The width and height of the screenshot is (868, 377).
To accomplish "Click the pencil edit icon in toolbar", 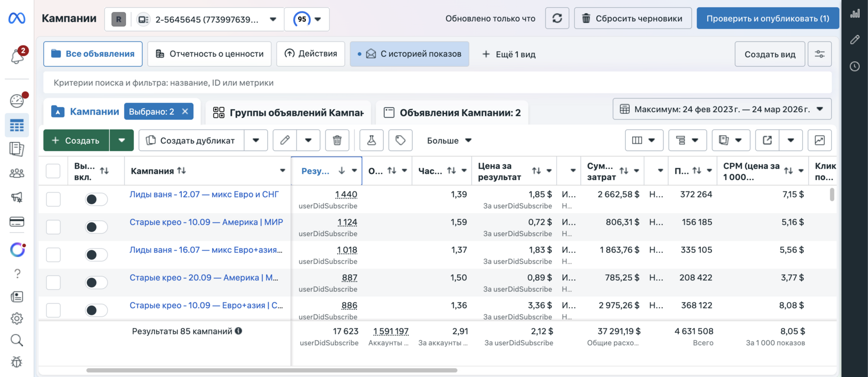I will point(285,140).
